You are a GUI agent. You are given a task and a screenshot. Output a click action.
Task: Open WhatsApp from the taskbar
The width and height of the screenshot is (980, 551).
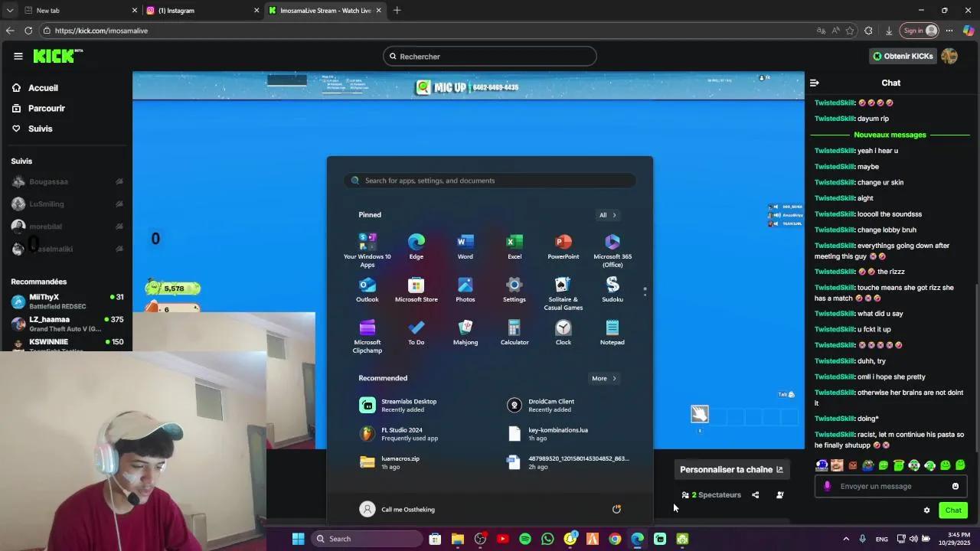coord(547,539)
